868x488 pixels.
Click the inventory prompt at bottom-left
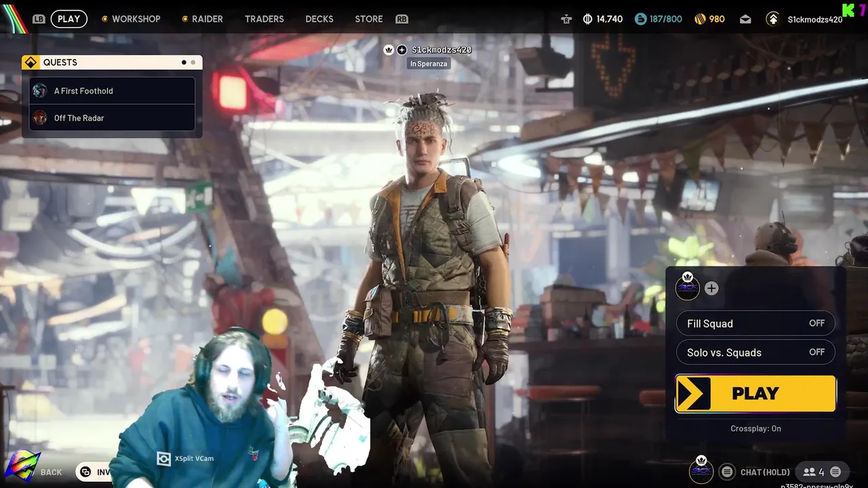point(94,472)
